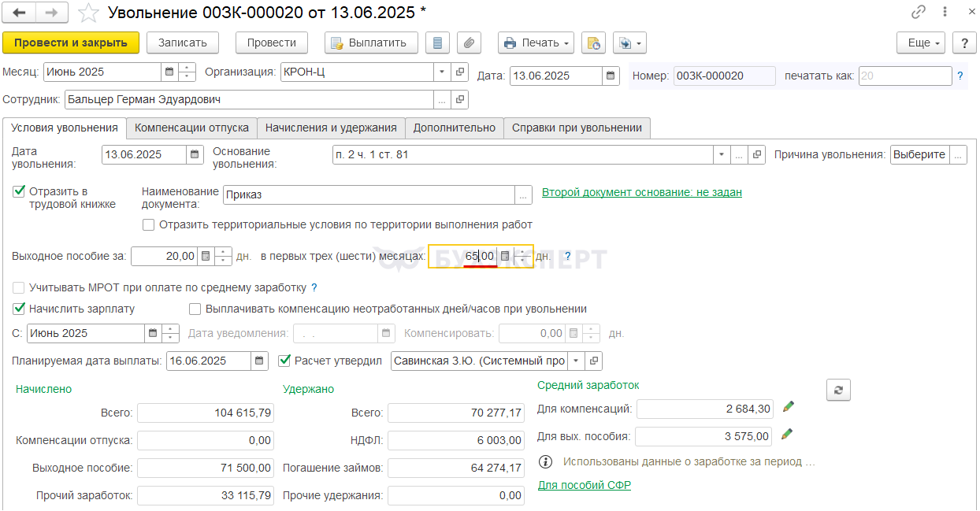Viewport: 980px width, 511px height.
Task: Click Записать button
Action: tap(183, 43)
